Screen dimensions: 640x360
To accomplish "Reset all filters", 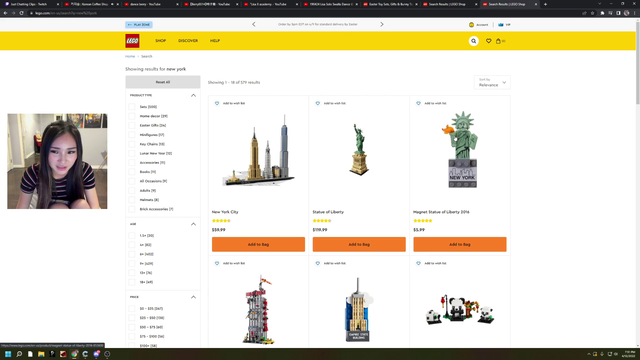I will (162, 82).
